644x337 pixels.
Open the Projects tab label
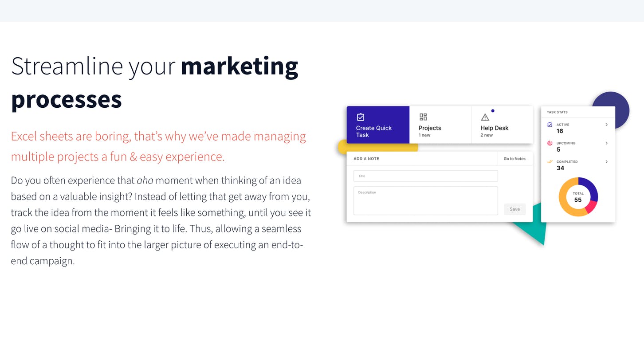click(430, 128)
